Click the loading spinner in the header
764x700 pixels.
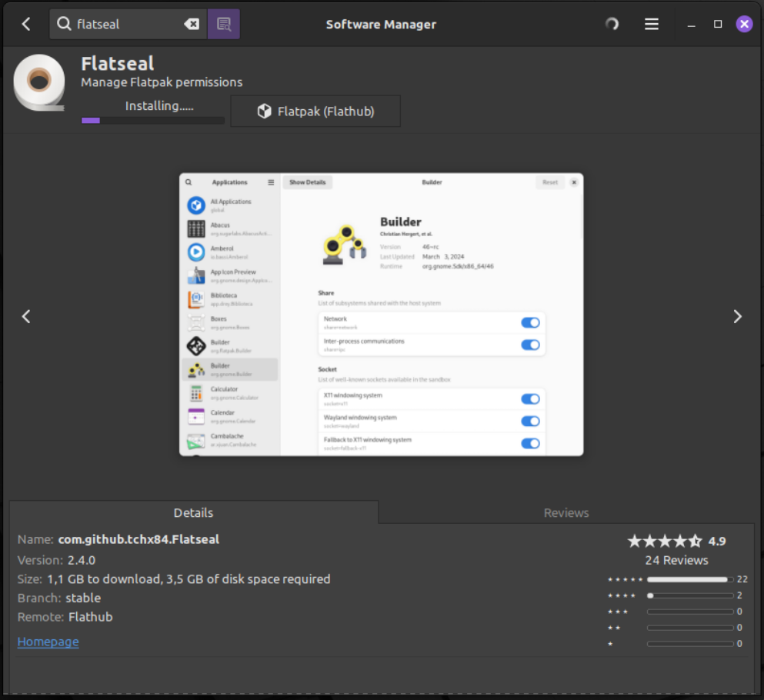click(612, 24)
